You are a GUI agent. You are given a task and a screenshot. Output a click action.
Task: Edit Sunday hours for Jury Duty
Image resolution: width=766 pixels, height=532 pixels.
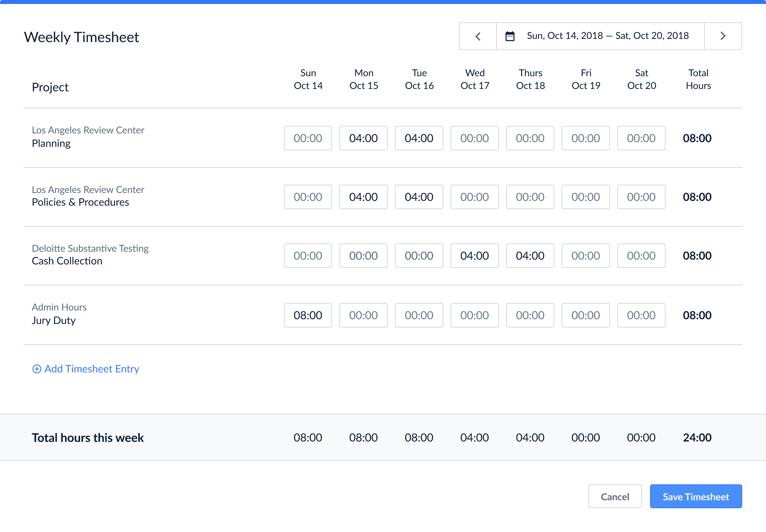tap(308, 315)
